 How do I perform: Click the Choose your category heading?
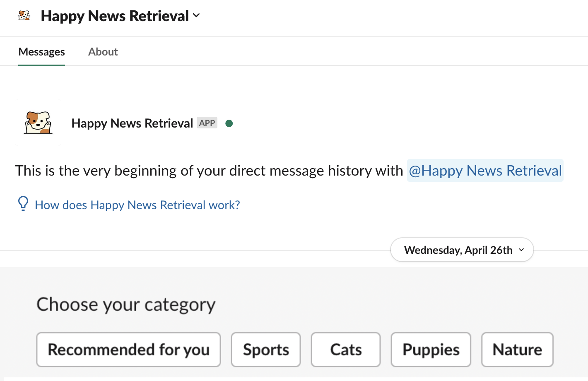126,304
